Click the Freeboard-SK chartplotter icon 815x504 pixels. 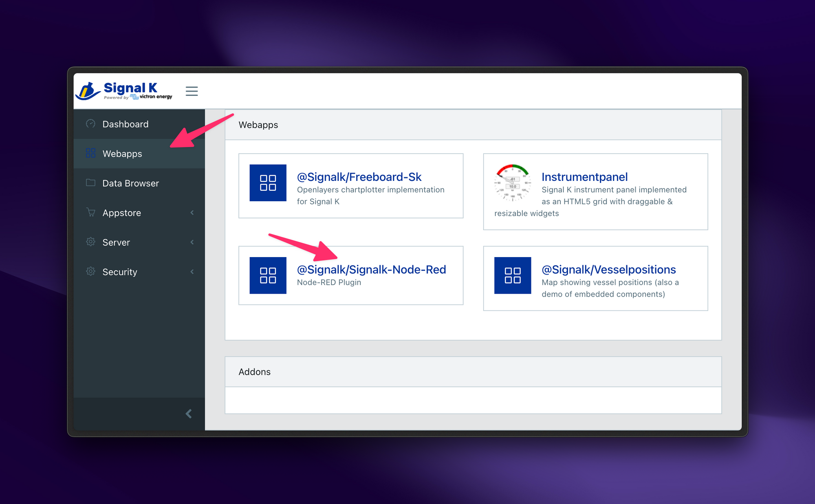point(269,183)
